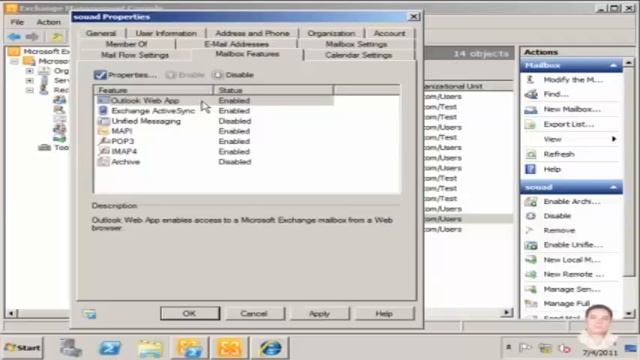Click the result pane scroll-right arrow
The height and width of the screenshot is (360, 640).
coord(507,313)
